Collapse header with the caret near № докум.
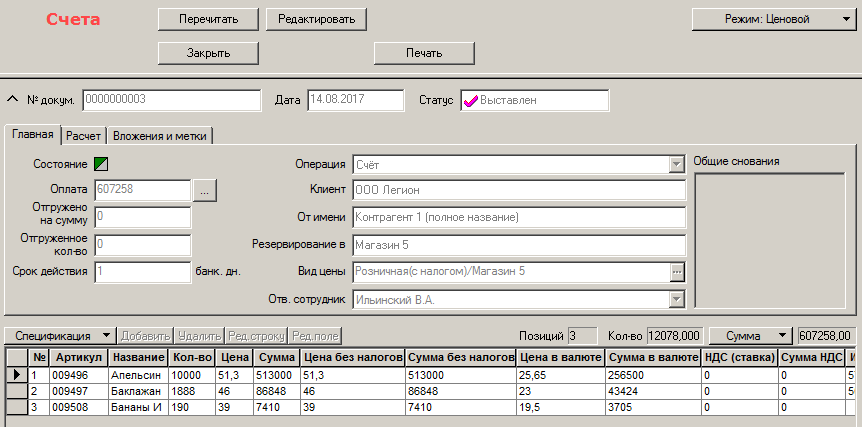The image size is (862, 427). point(13,99)
